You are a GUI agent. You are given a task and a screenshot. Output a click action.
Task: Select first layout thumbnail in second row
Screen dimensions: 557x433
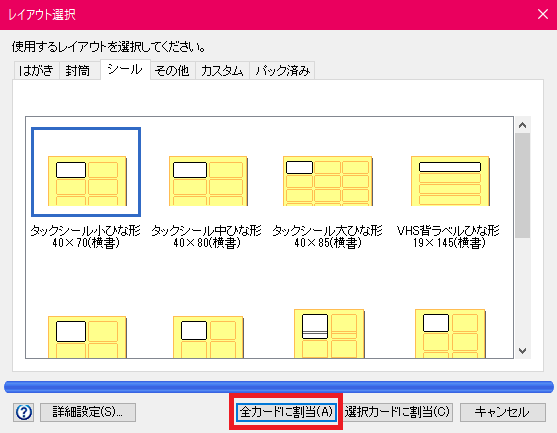click(x=87, y=337)
